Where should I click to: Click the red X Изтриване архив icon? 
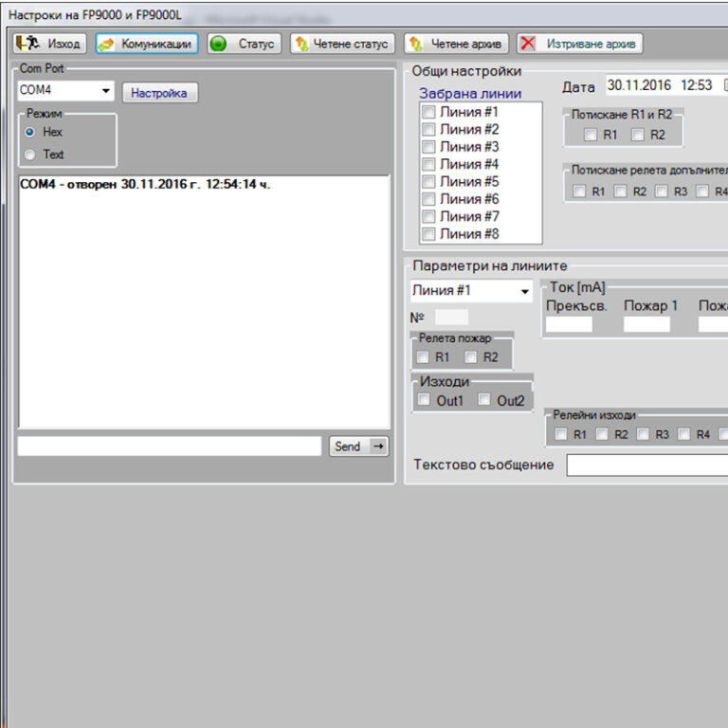527,44
